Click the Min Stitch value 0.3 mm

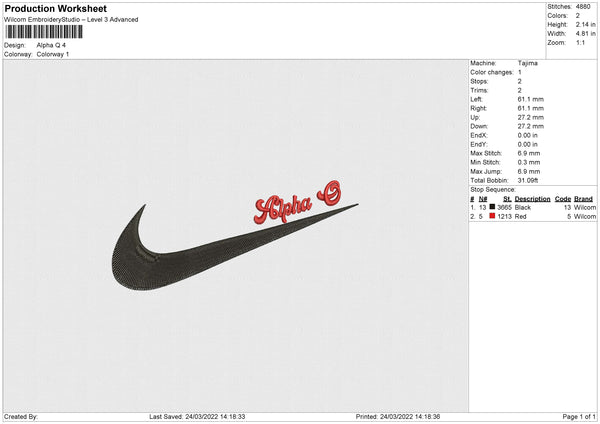(529, 162)
